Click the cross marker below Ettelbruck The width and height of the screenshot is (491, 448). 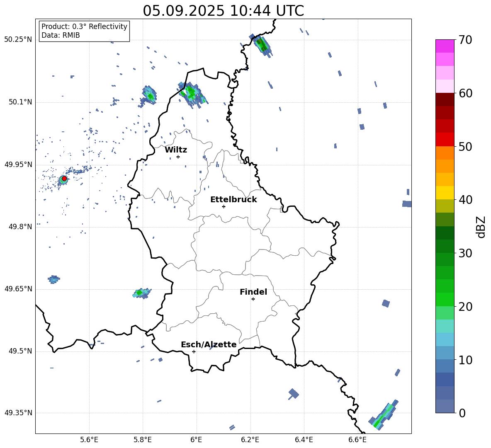224,206
